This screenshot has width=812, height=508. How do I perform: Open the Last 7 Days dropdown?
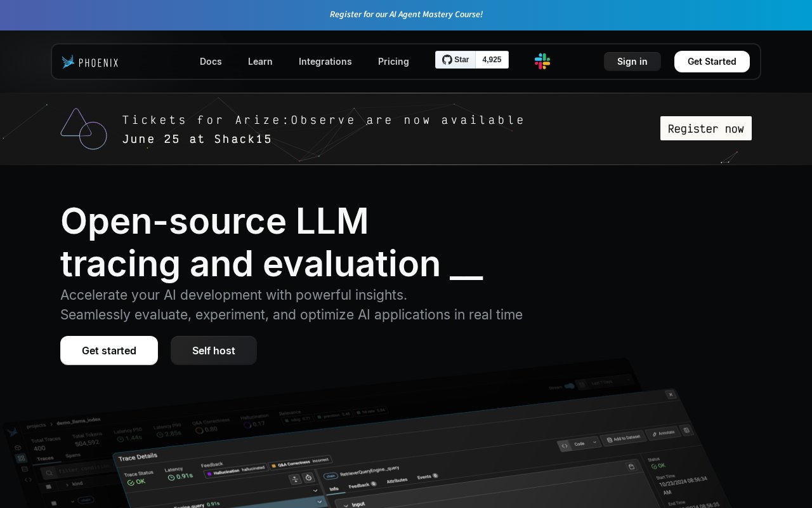[605, 382]
